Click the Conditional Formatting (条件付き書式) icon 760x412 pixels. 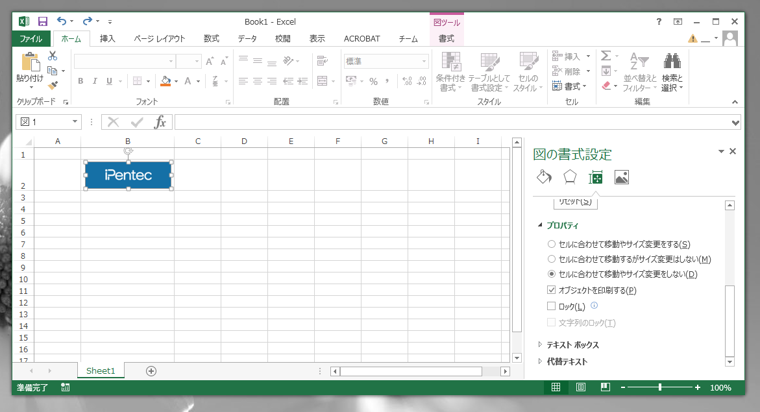pyautogui.click(x=451, y=62)
